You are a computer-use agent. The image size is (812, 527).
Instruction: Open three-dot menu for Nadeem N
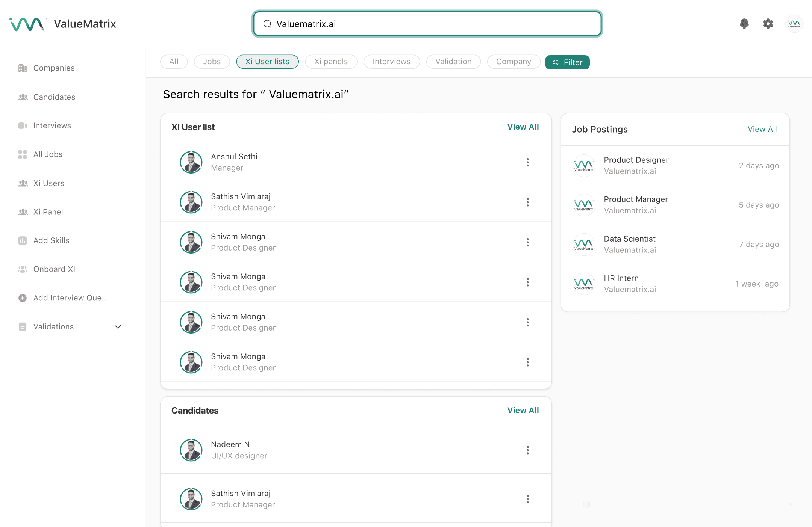pos(527,450)
